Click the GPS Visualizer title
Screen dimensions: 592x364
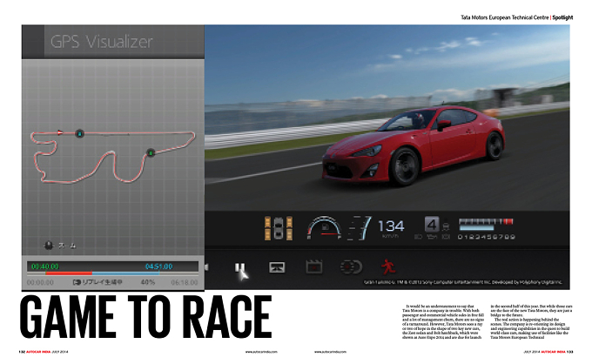coord(102,42)
